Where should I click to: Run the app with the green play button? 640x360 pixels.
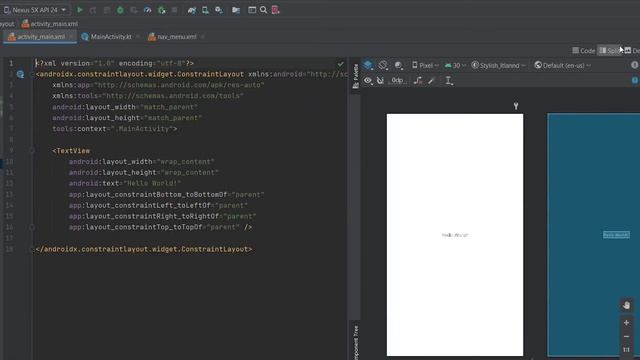[80, 10]
